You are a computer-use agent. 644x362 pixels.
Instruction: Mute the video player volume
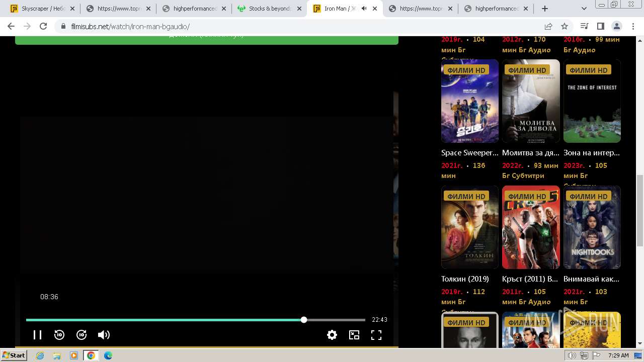point(104,335)
